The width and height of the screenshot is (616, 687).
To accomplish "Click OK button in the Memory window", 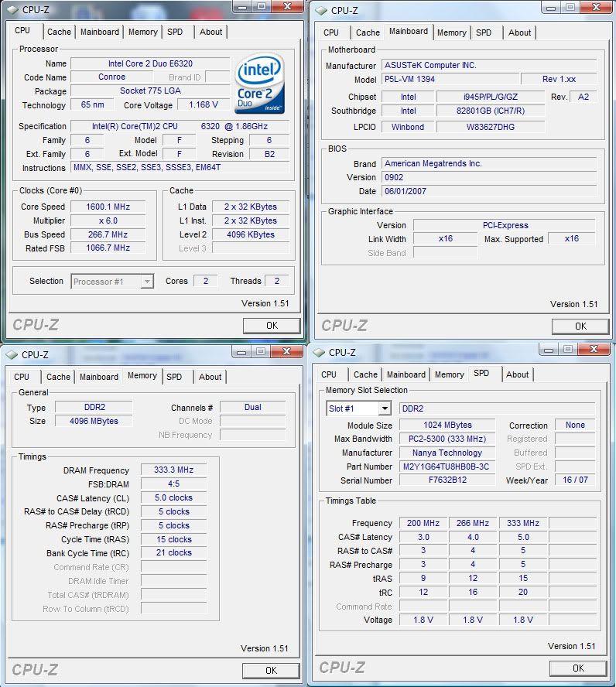I will (271, 670).
